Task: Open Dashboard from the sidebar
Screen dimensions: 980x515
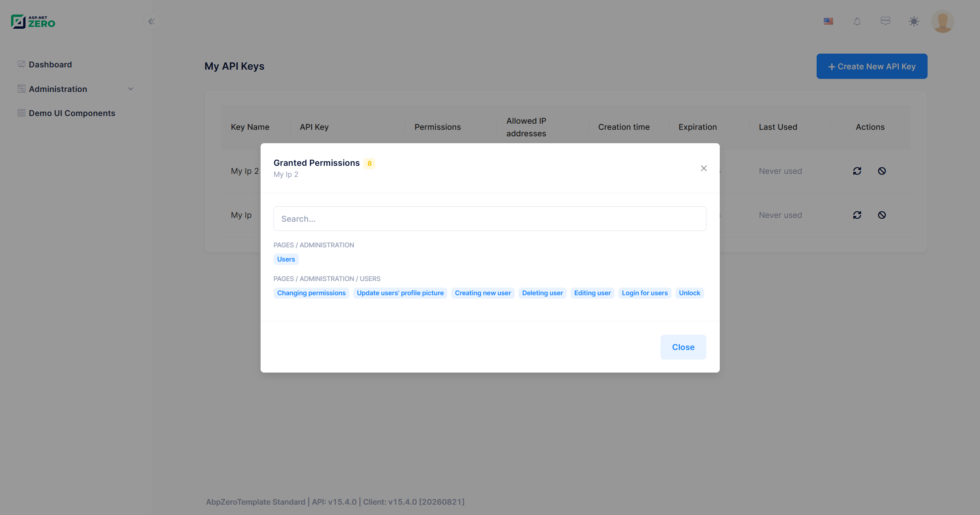Action: (x=50, y=64)
